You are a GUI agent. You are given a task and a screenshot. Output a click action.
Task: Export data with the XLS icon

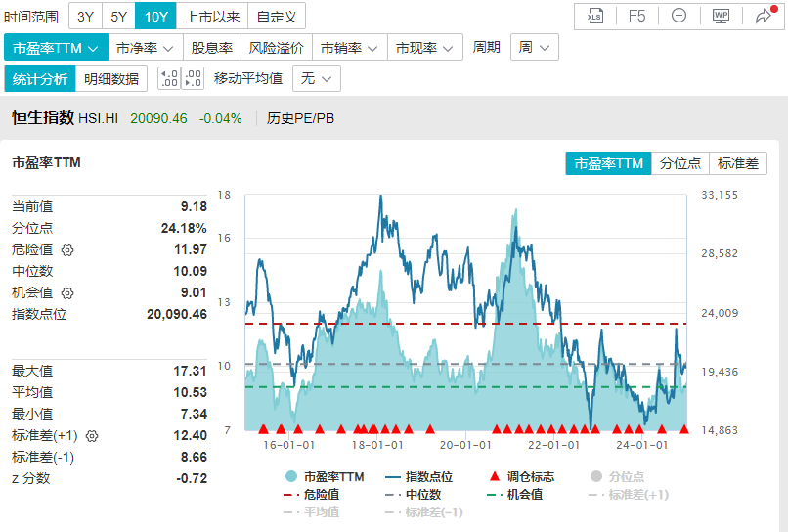(594, 16)
